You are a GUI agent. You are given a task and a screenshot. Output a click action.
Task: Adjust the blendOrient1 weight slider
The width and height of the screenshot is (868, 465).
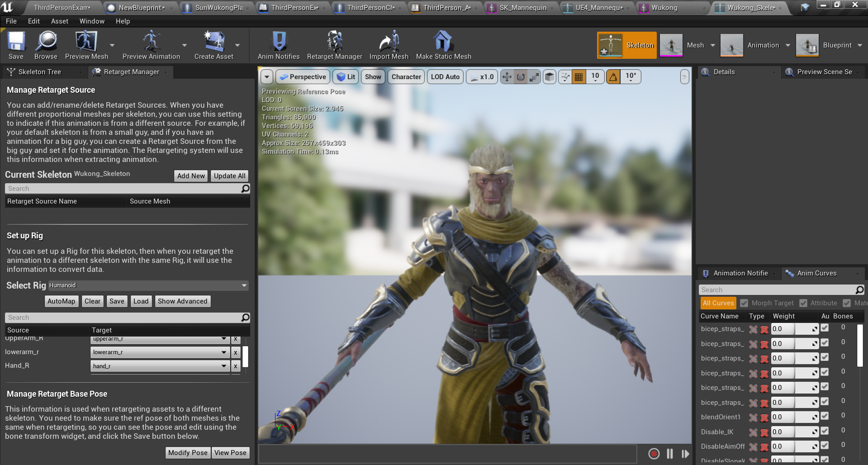point(795,417)
